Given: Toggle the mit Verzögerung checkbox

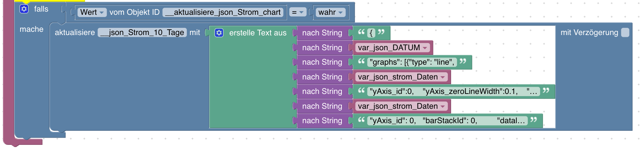Looking at the screenshot, I should tap(625, 33).
